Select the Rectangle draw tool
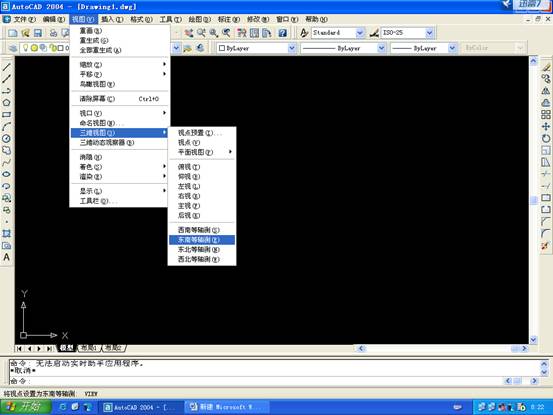The height and width of the screenshot is (415, 553). [6, 115]
